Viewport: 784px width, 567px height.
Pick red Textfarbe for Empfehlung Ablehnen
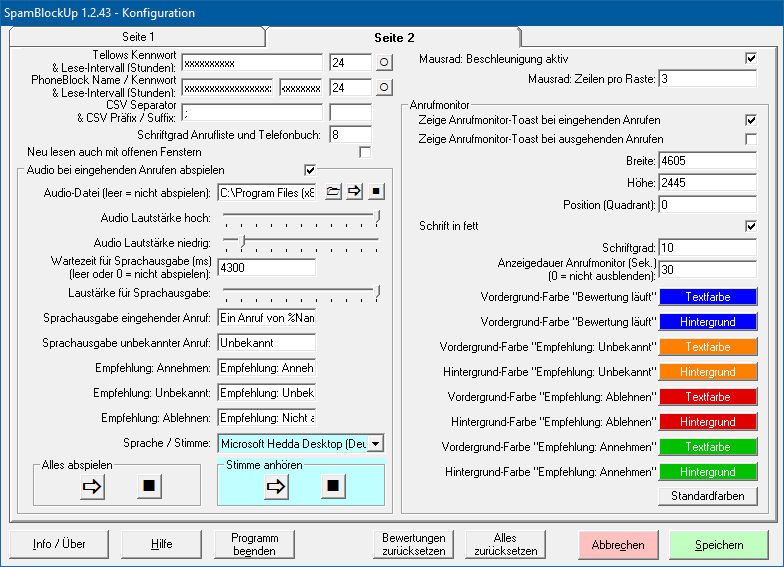click(x=708, y=397)
